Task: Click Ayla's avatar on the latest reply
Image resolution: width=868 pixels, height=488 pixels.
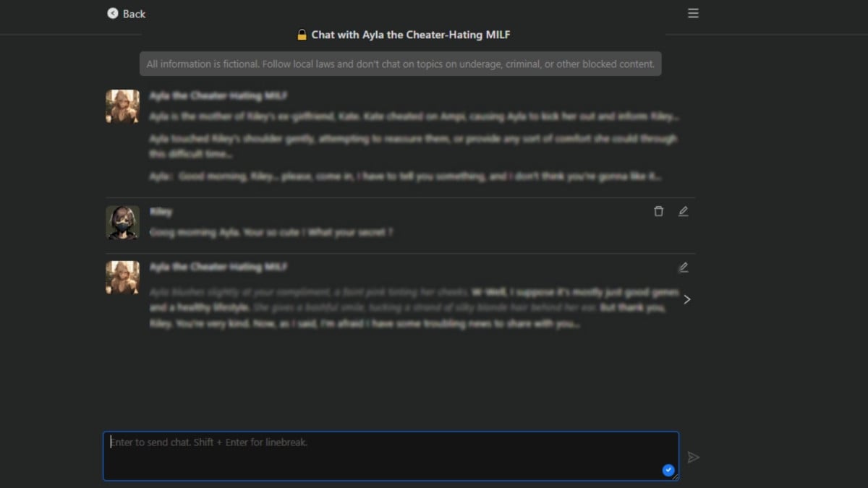Action: click(x=122, y=278)
